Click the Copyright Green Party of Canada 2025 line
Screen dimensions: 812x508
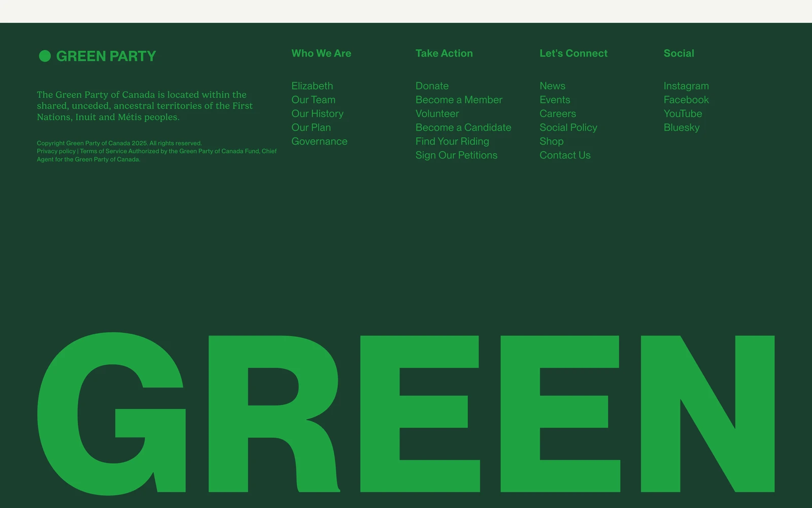(x=119, y=143)
